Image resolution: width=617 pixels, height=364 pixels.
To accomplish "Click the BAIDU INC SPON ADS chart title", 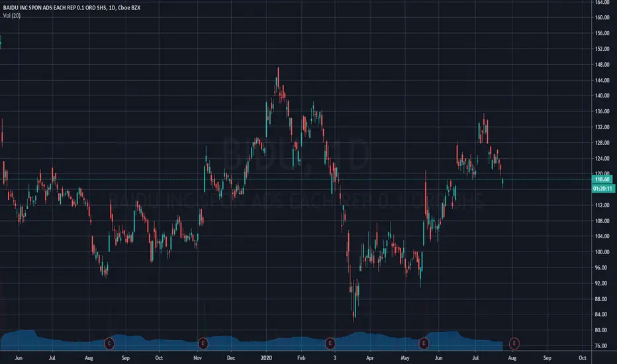I will point(71,7).
